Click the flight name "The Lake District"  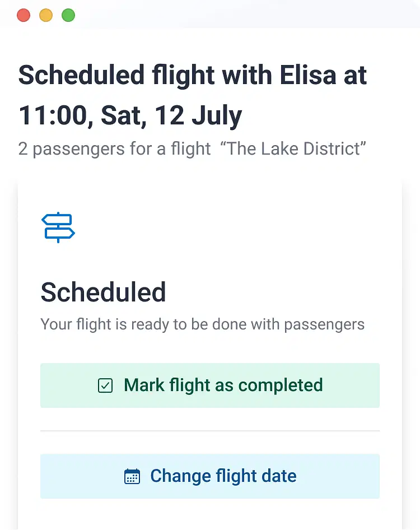(293, 148)
